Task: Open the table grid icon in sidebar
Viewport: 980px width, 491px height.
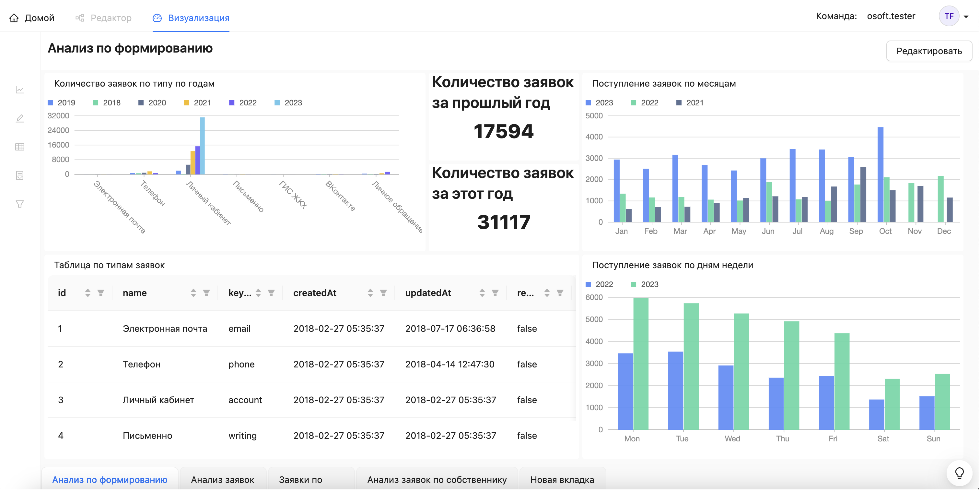Action: coord(20,147)
